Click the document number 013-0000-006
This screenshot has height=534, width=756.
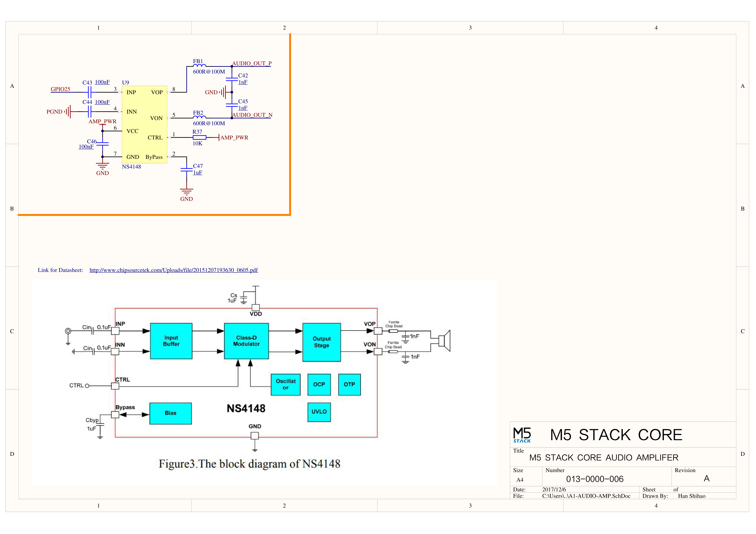click(595, 479)
